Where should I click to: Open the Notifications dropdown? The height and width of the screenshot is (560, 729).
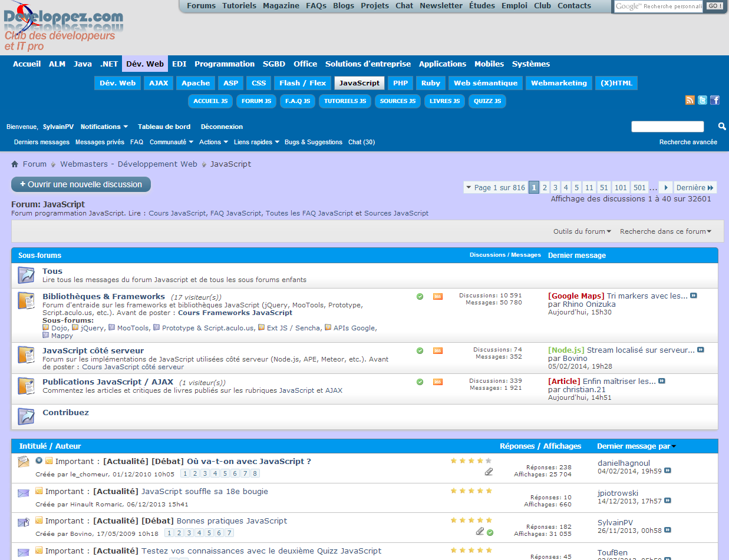(x=104, y=126)
